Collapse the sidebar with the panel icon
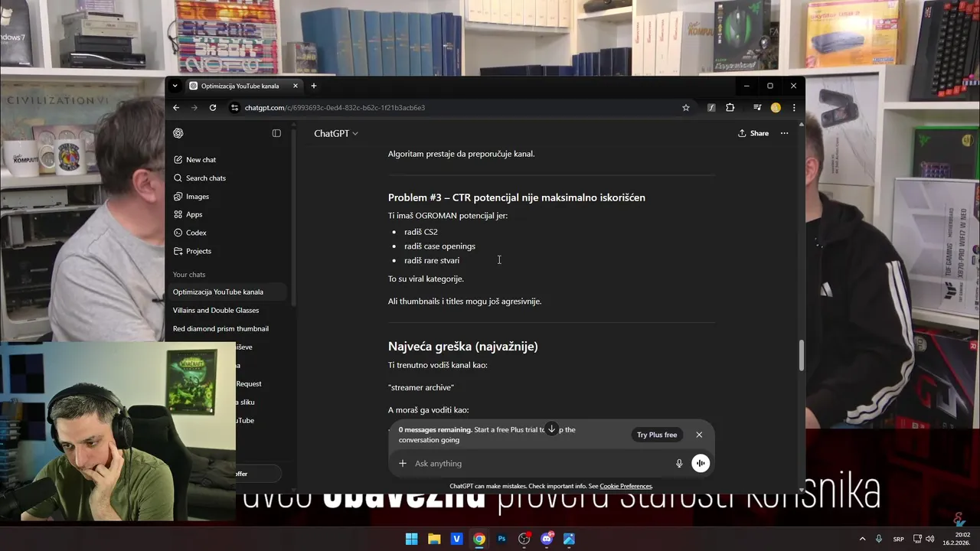Image resolution: width=980 pixels, height=551 pixels. (x=276, y=133)
